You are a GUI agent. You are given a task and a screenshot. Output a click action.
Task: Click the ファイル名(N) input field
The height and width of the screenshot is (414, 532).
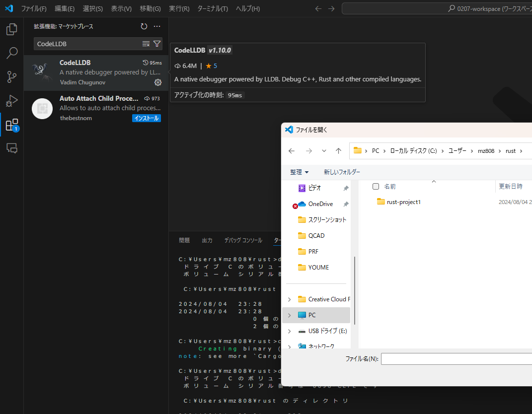[x=456, y=359]
